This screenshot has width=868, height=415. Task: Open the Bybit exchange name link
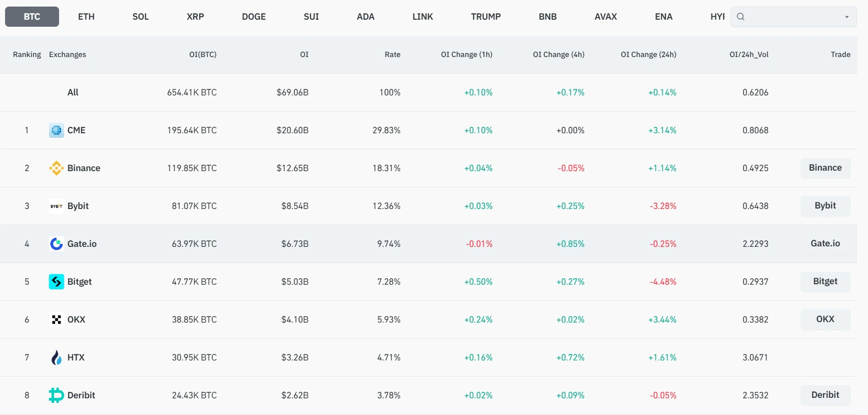coord(78,206)
